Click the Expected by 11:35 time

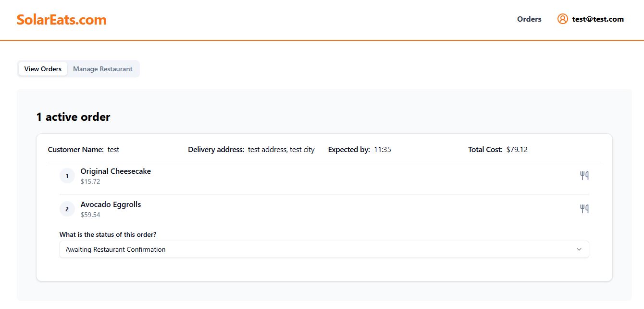[383, 150]
